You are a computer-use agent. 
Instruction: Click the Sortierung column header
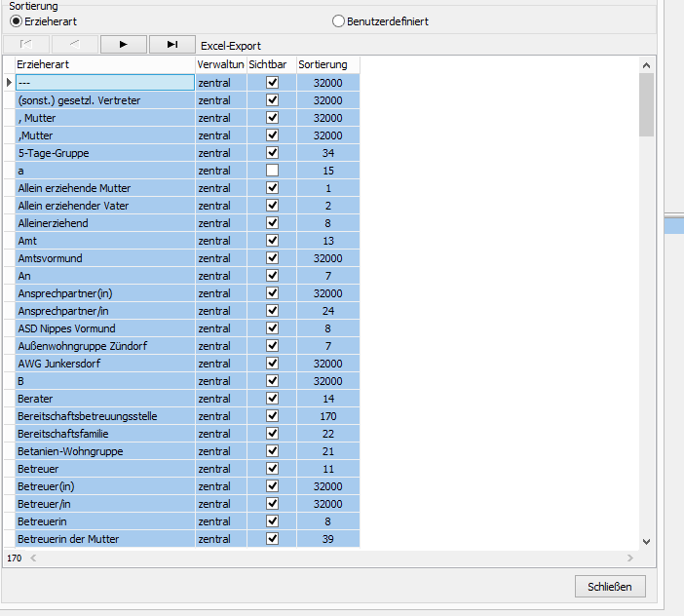[x=328, y=64]
